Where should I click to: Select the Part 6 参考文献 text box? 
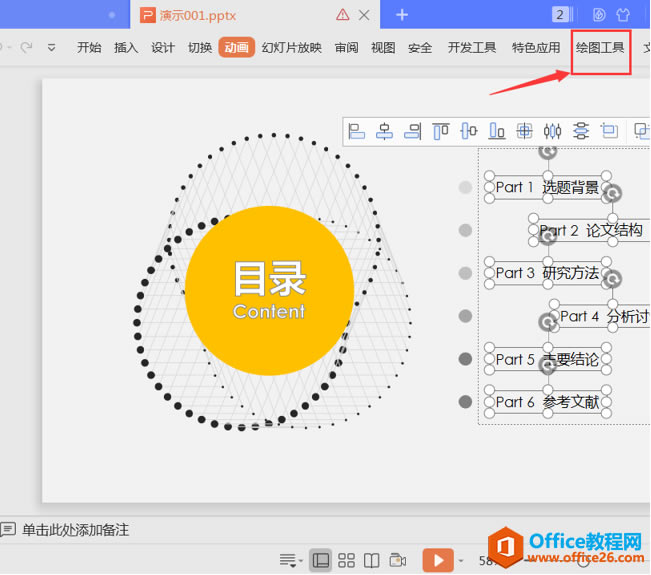[547, 402]
